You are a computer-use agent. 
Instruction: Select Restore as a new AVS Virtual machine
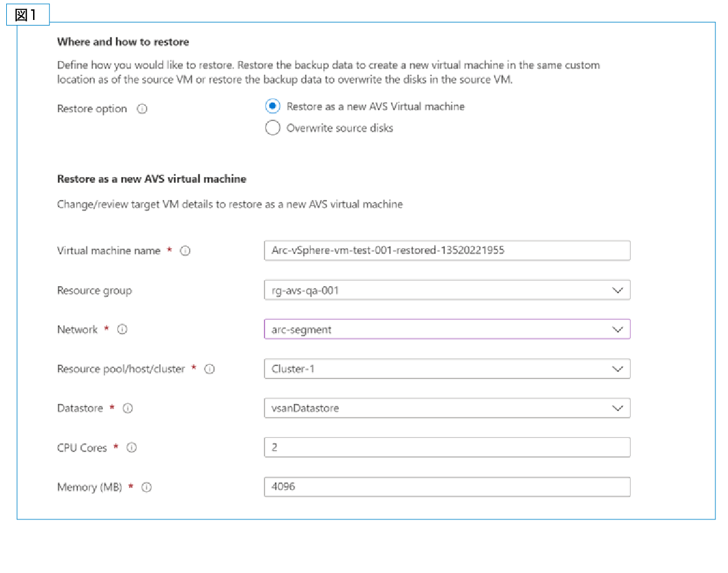pyautogui.click(x=273, y=107)
